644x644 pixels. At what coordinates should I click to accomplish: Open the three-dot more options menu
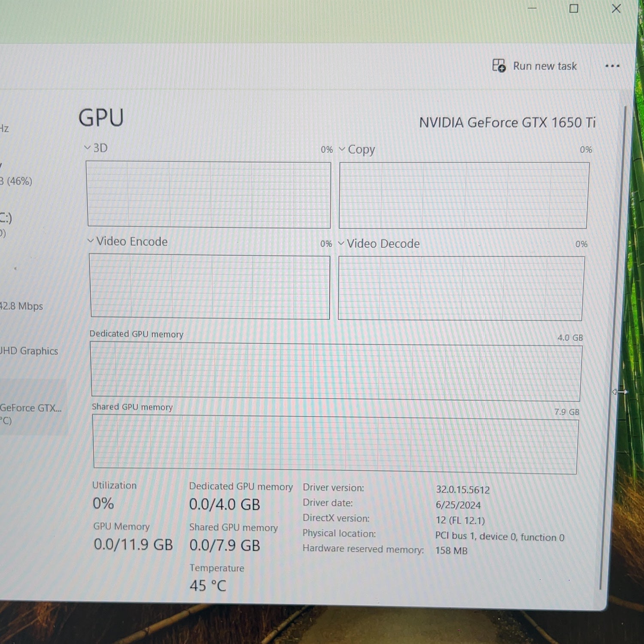[612, 66]
